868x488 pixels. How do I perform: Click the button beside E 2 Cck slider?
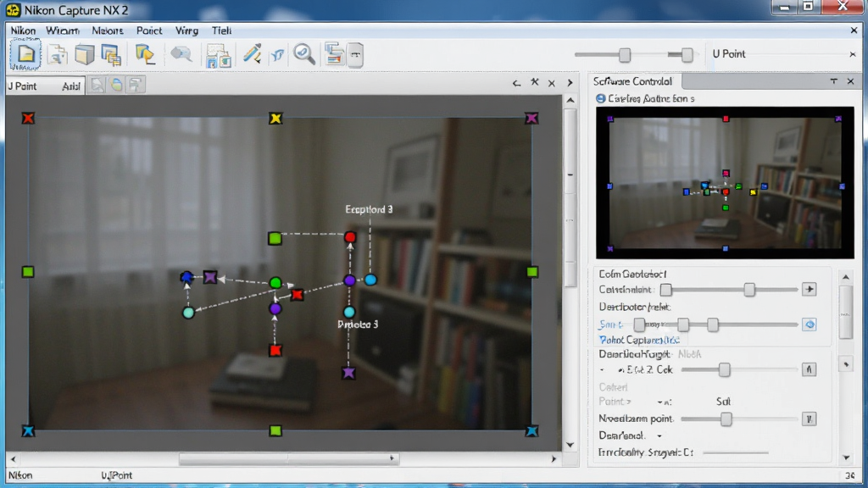point(810,369)
